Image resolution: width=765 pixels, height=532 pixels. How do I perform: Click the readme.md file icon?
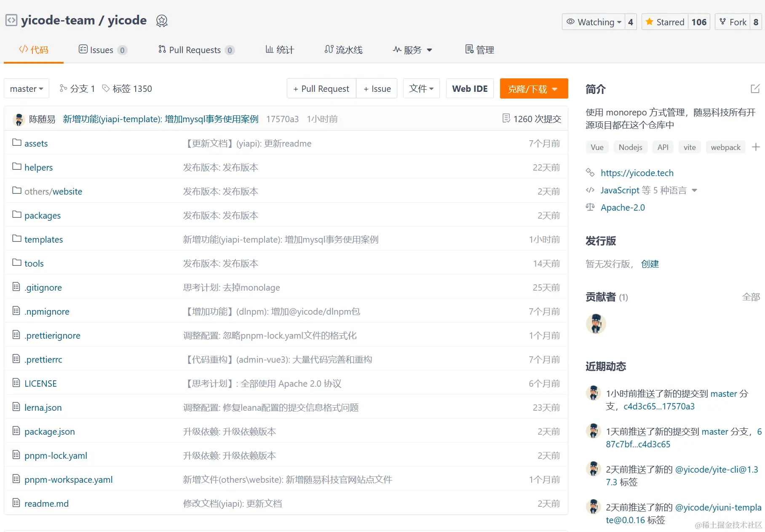[16, 503]
